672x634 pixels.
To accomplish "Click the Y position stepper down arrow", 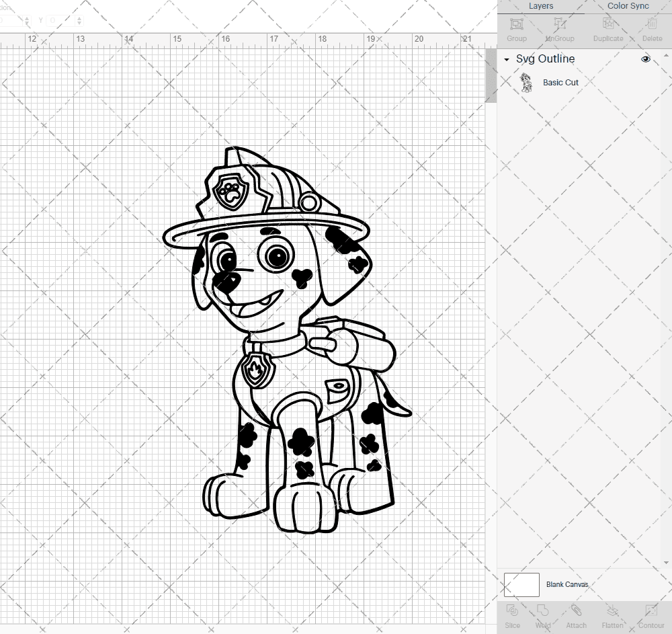I will 79,23.
